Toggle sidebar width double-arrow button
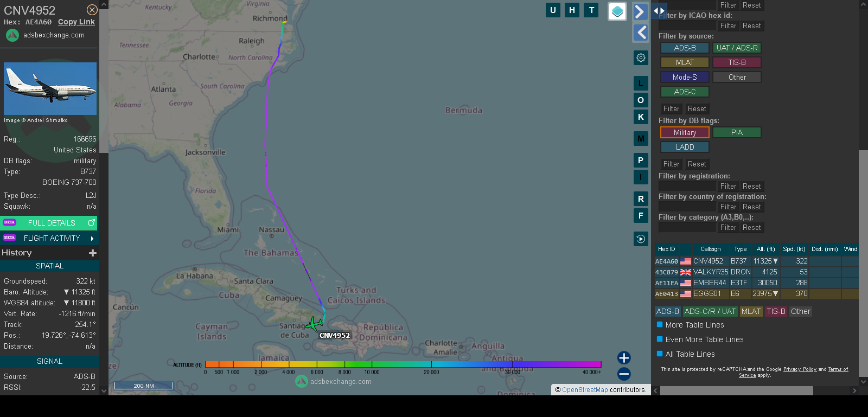 click(x=659, y=10)
